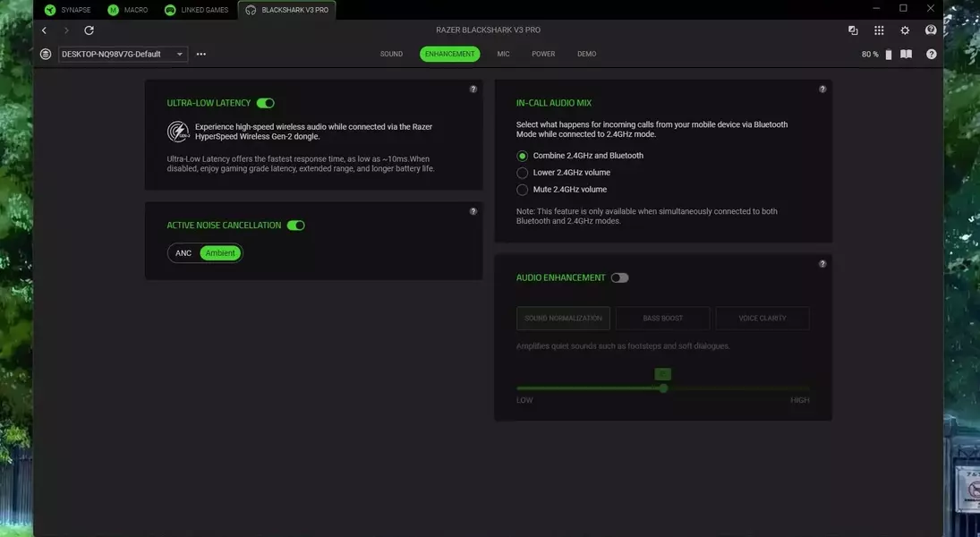
Task: Click the back arrow navigation icon
Action: (44, 30)
